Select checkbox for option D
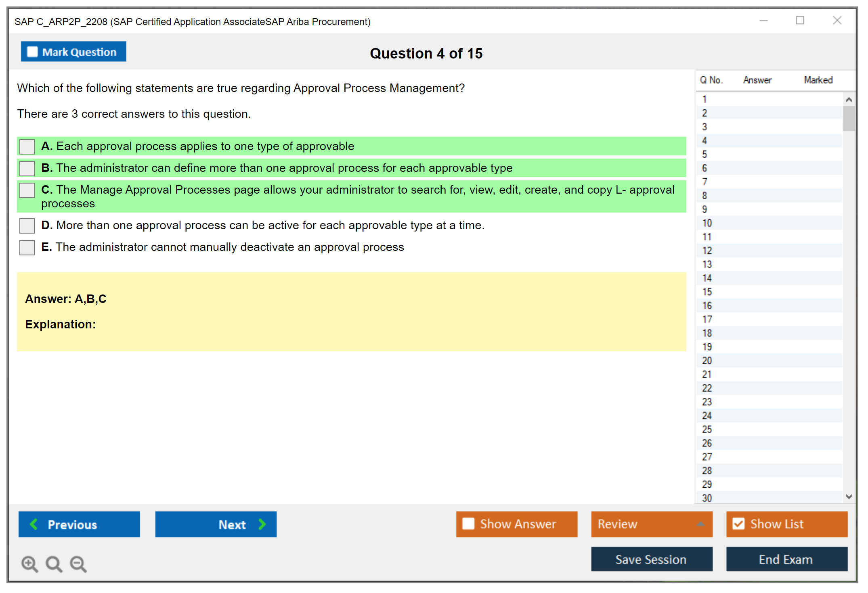 click(27, 226)
